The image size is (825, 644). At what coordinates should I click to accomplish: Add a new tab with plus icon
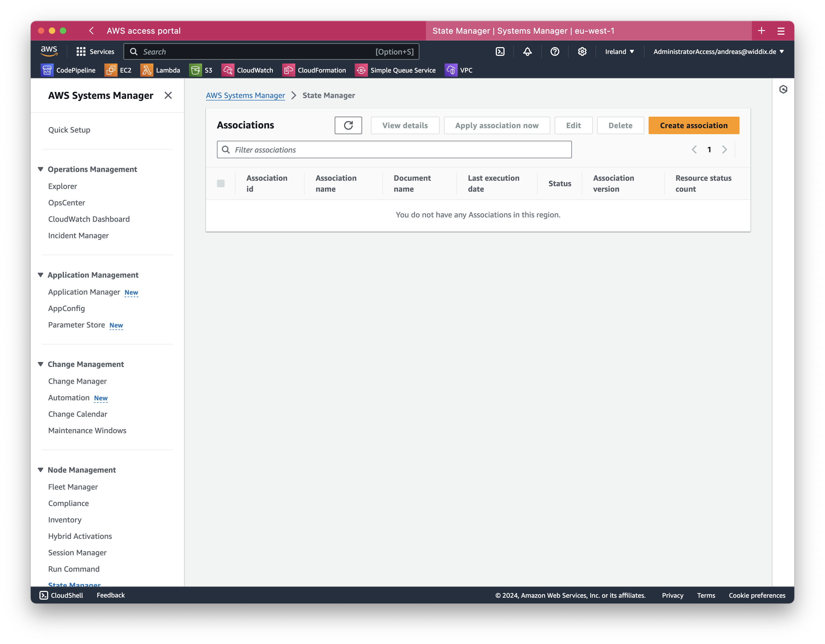761,31
